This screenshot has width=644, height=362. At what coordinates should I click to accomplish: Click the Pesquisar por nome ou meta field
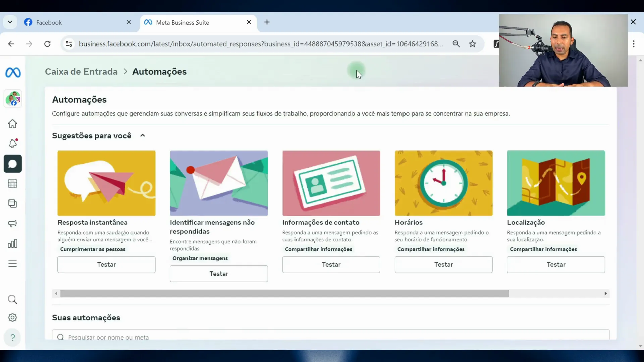pos(331,335)
